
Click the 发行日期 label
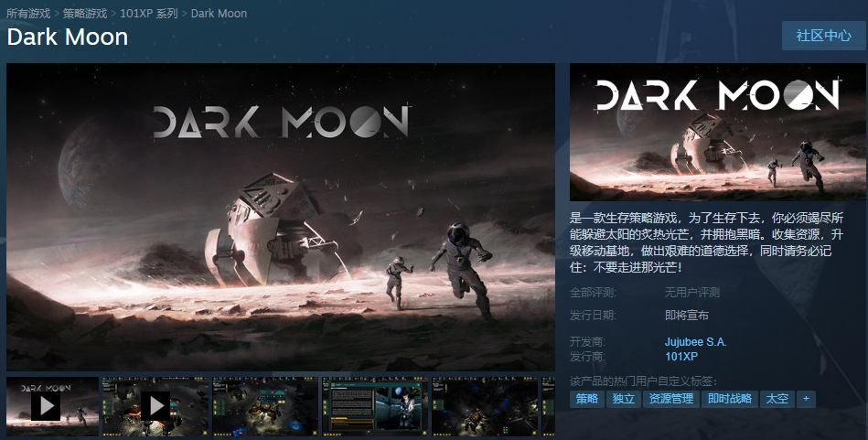click(593, 316)
